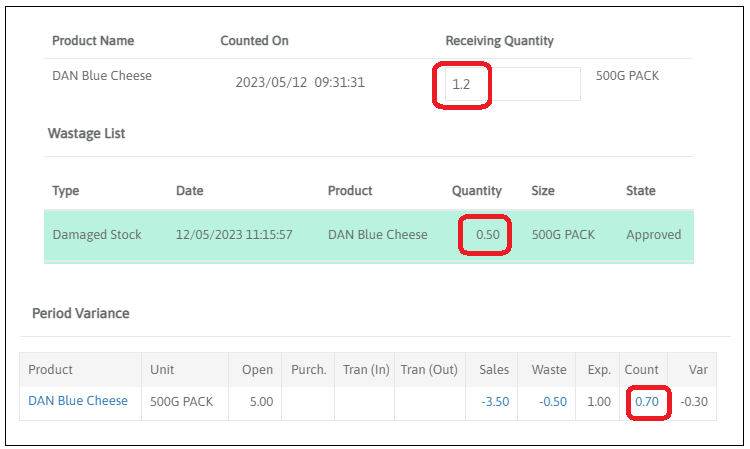Click the Type header in Wastage List
Viewport: 750px width, 449px height.
(66, 191)
